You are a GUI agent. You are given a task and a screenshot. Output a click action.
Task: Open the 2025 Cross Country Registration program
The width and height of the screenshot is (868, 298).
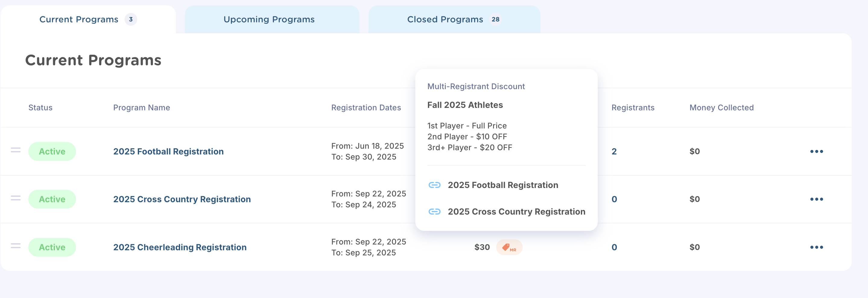click(x=182, y=199)
